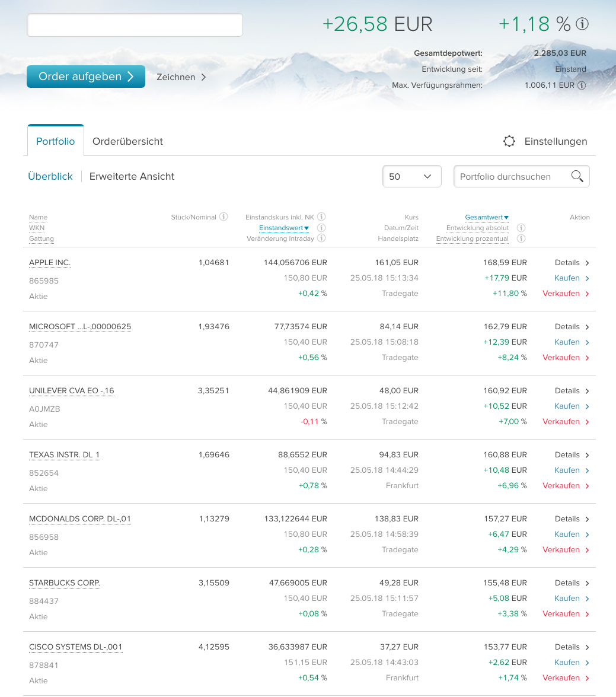Switch to the Portfolio tab
This screenshot has width=616, height=697.
tap(56, 141)
